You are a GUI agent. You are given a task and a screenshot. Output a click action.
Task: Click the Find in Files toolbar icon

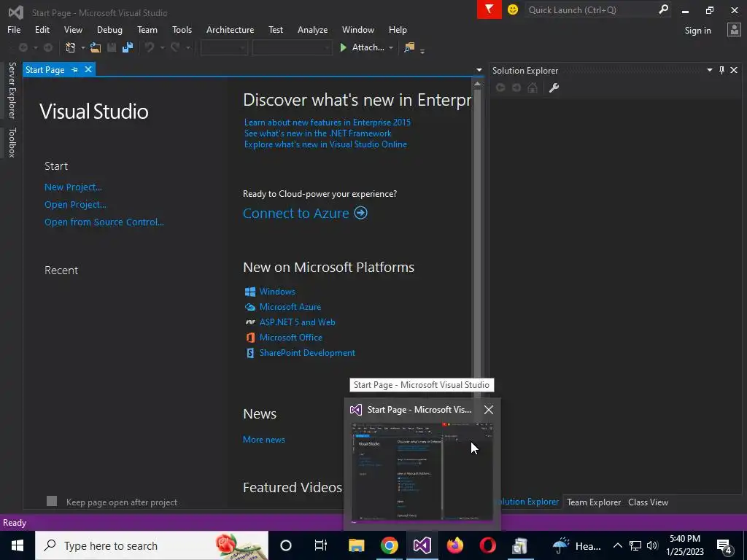[409, 47]
